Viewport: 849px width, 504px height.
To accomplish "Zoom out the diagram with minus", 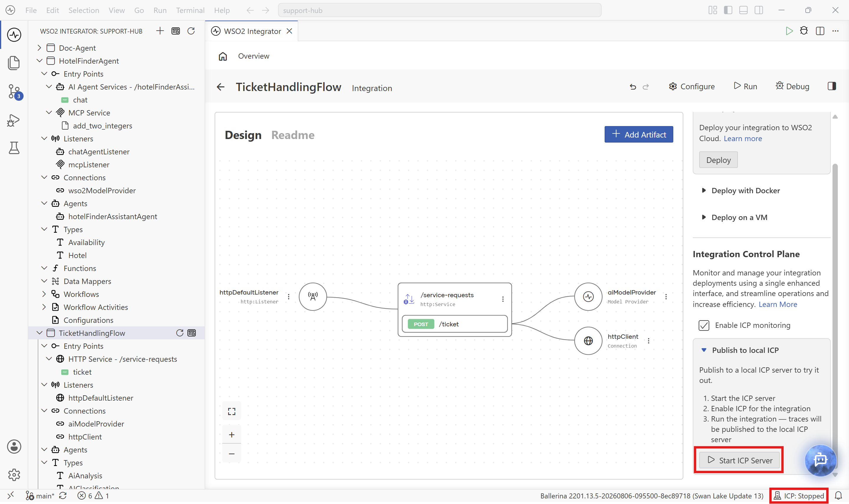I will (x=231, y=453).
